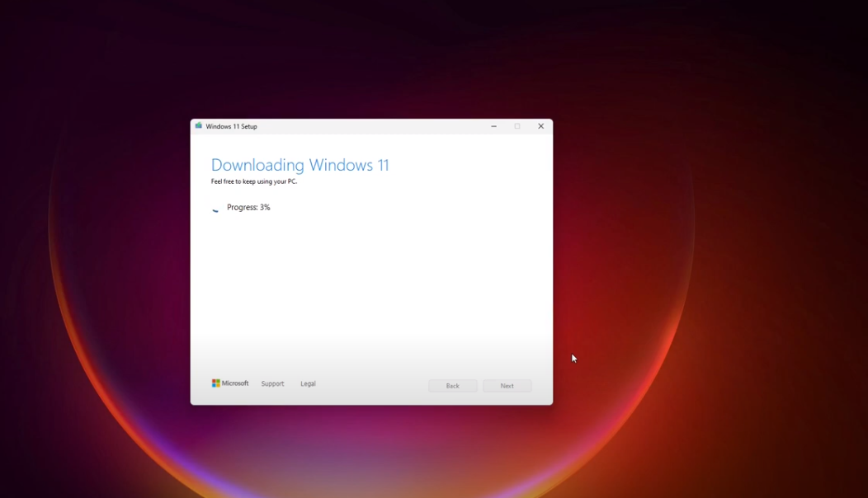The width and height of the screenshot is (868, 498).
Task: Click the four-colored Microsoft logo squares
Action: tap(216, 383)
